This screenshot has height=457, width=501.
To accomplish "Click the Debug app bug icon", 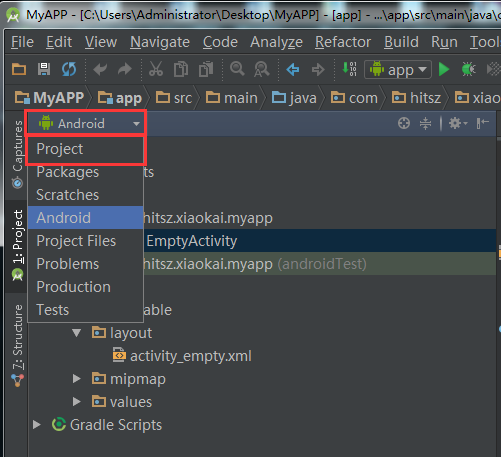I will pos(468,69).
